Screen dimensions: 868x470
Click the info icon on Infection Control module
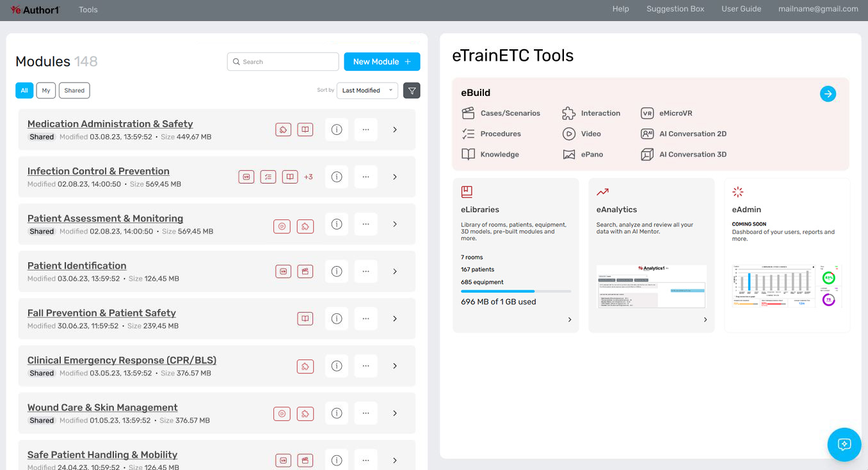(337, 176)
